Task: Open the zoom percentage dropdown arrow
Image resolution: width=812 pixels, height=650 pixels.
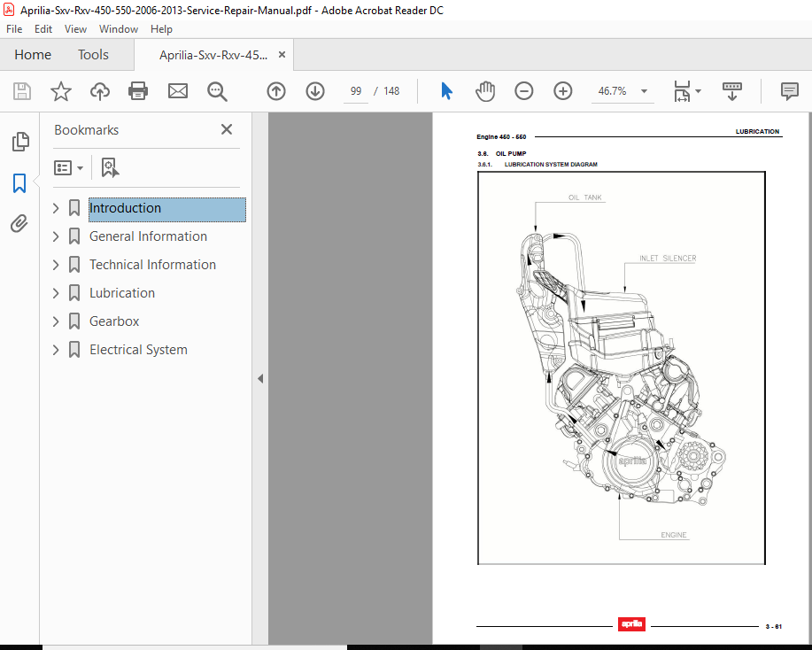Action: point(644,91)
